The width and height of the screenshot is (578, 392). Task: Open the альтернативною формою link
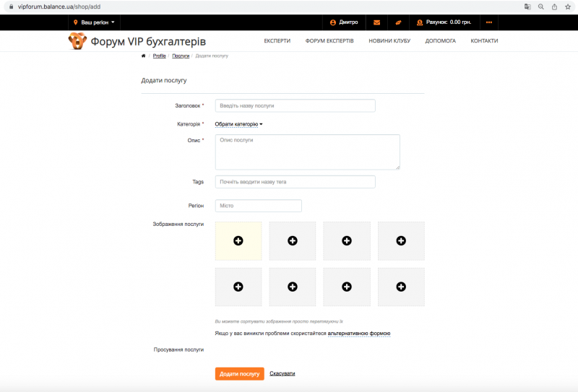tap(359, 334)
